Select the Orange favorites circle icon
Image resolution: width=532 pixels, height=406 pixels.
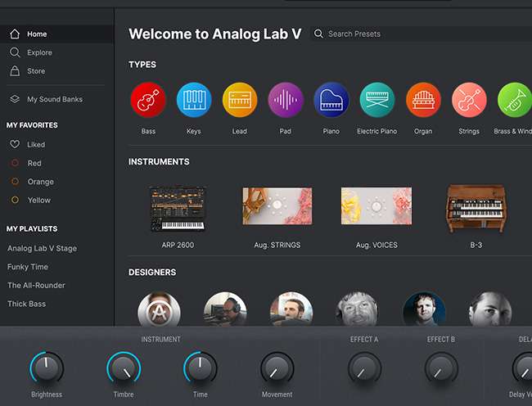click(15, 182)
